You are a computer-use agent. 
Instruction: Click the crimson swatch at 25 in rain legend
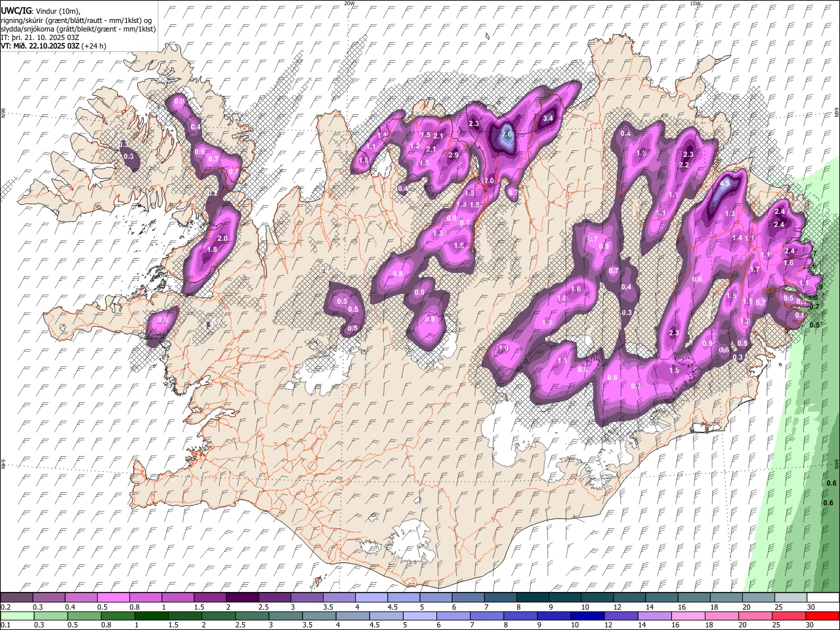click(x=787, y=616)
